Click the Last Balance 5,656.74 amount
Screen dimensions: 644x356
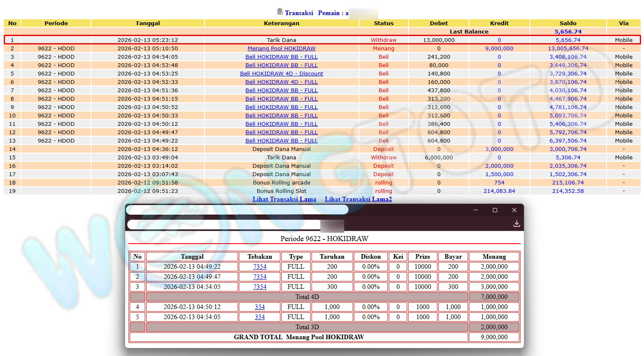pos(568,32)
